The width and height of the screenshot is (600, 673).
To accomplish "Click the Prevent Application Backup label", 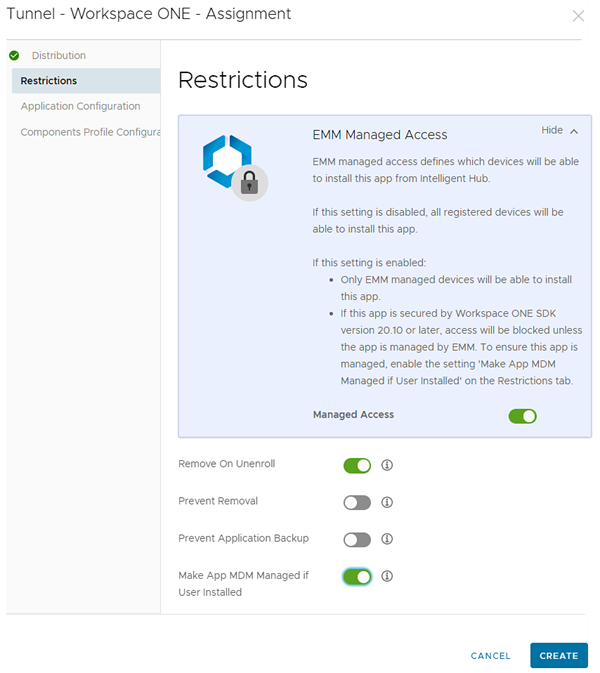I will click(x=243, y=538).
